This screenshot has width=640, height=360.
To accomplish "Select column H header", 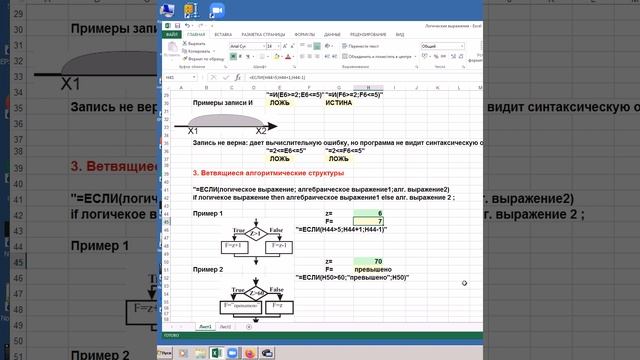I will [x=368, y=88].
